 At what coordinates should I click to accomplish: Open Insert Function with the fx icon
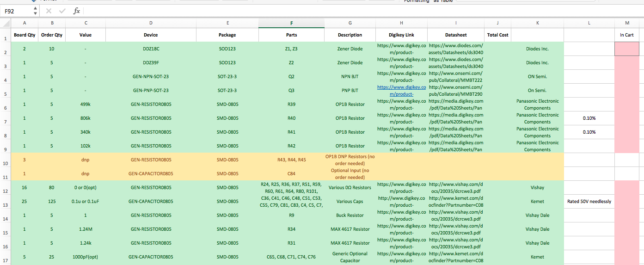[x=77, y=11]
